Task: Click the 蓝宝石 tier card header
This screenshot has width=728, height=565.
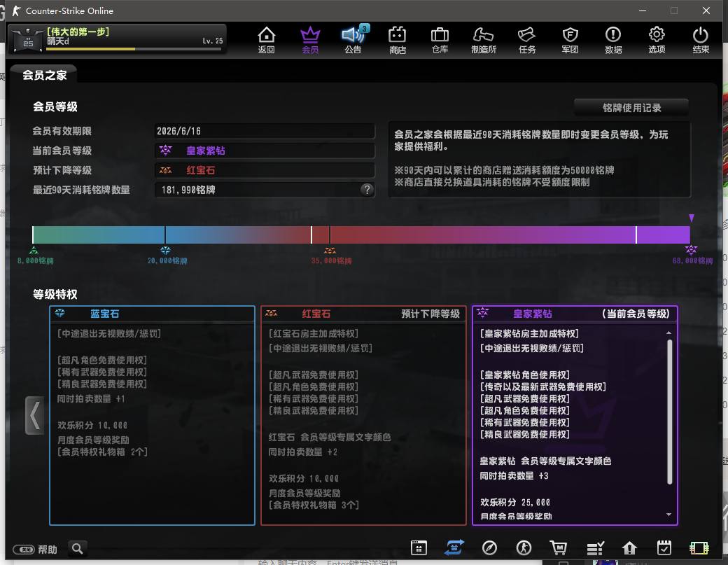Action: (x=153, y=314)
